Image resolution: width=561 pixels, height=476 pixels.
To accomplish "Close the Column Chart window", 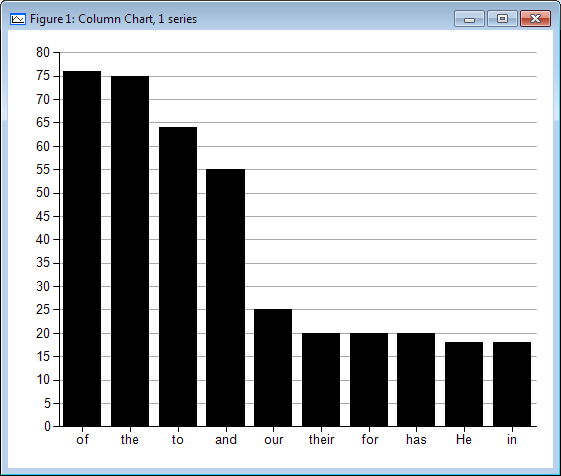I will (x=535, y=19).
